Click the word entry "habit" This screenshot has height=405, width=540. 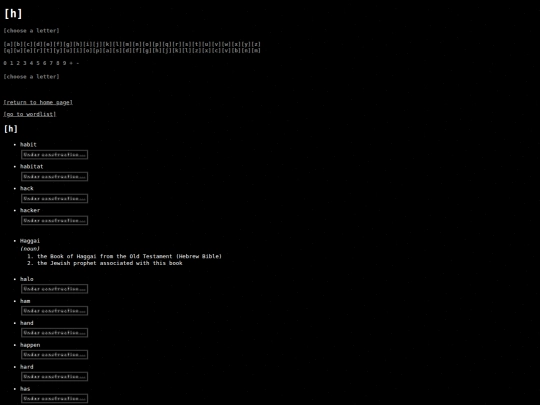click(x=28, y=145)
